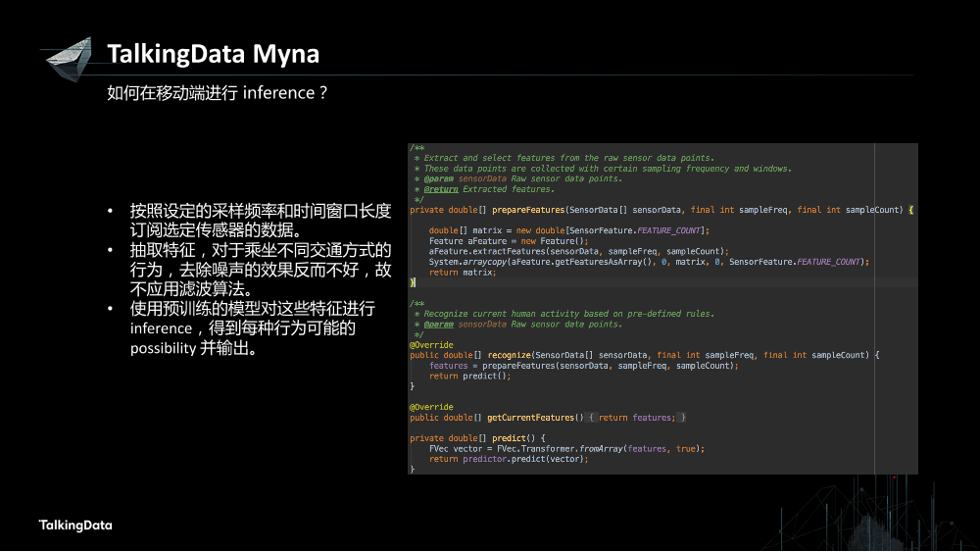Click the second bullet starting '抽取特征'
Image resolution: width=980 pixels, height=552 pixels.
260,270
